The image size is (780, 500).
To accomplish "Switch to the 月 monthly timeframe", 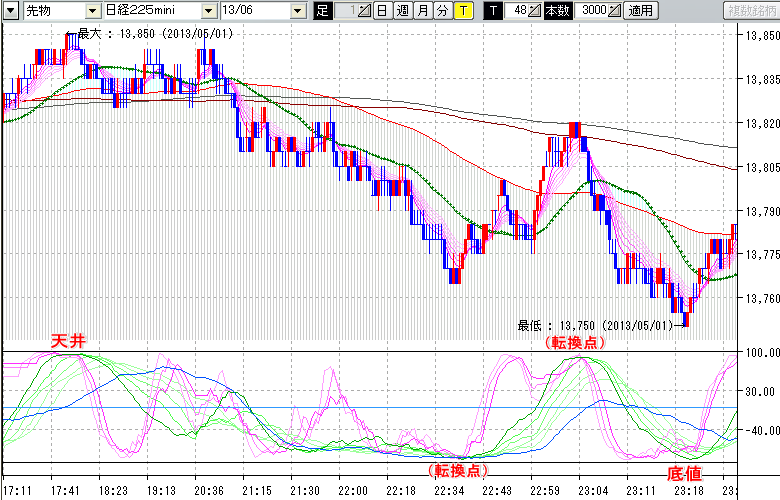I will [423, 11].
